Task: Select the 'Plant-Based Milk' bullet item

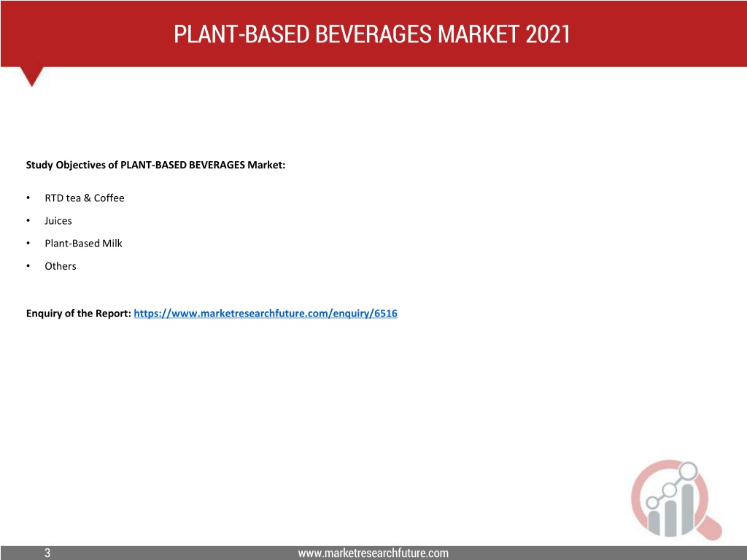Action: [83, 244]
